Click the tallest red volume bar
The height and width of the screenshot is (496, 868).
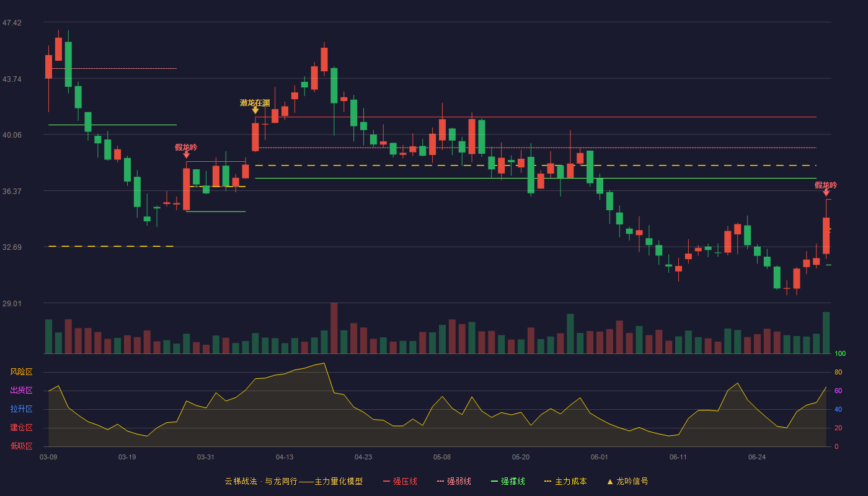(x=334, y=328)
